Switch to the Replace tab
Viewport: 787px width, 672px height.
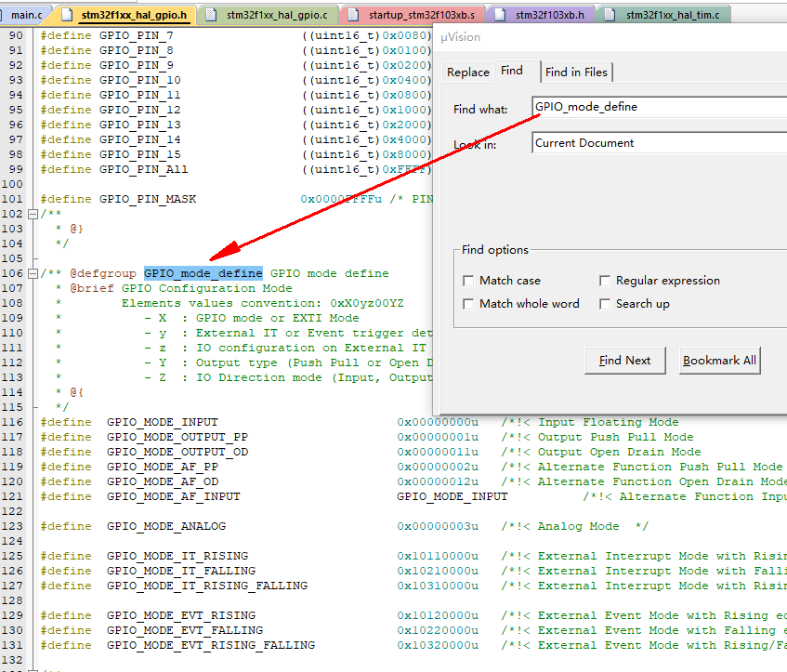pos(467,72)
